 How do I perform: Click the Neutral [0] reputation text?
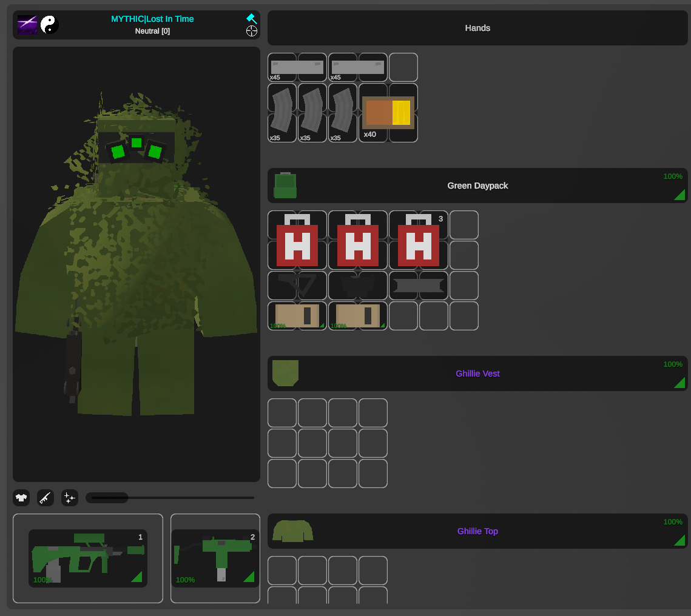click(x=152, y=32)
